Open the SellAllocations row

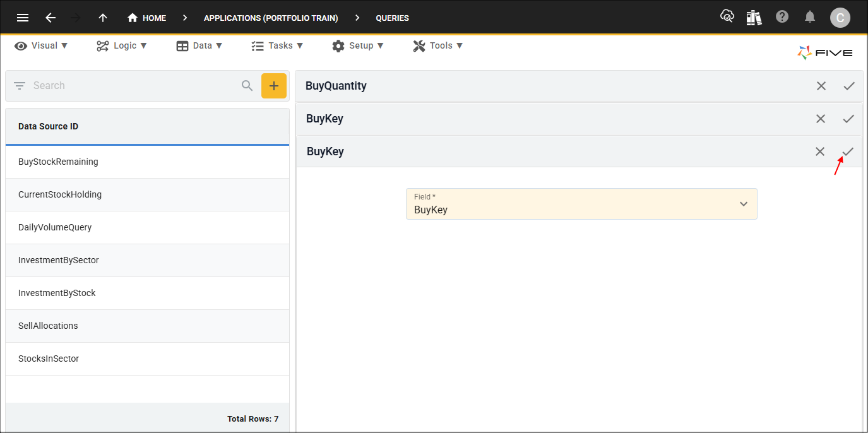pos(147,326)
